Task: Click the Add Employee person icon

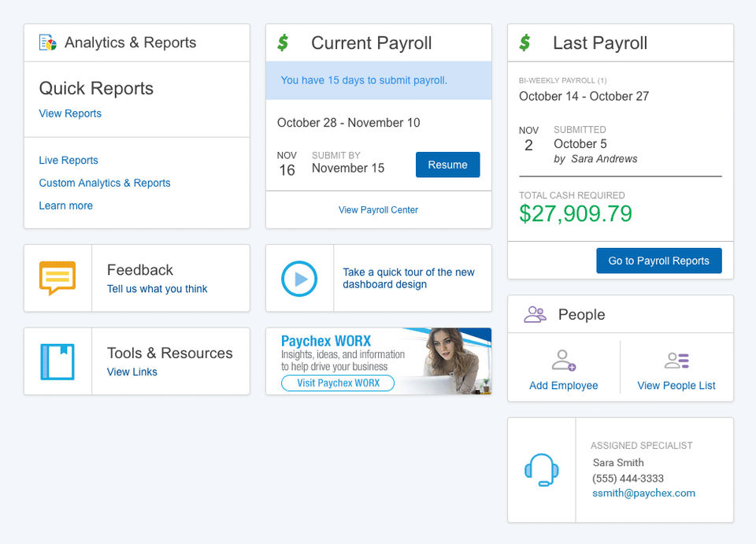Action: pyautogui.click(x=563, y=361)
